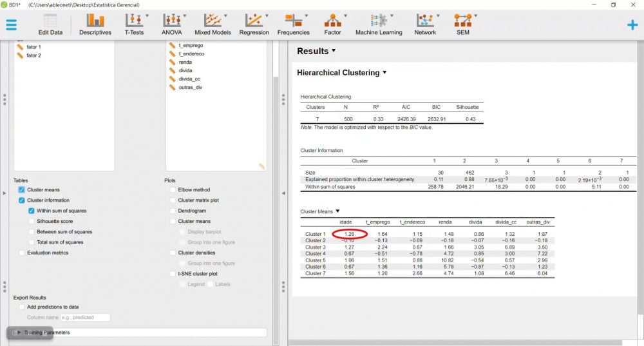Open the T-Tests menu
Image resolution: width=644 pixels, height=346 pixels.
[x=135, y=24]
